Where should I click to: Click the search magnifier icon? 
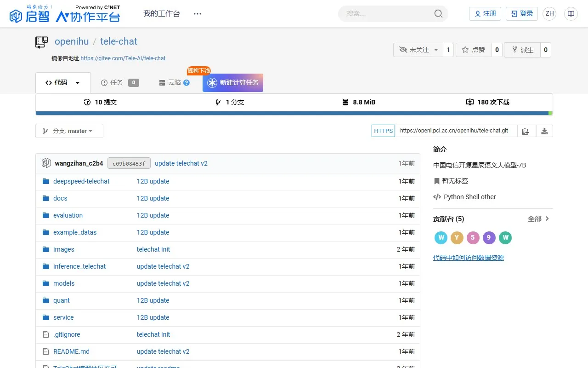pos(438,14)
